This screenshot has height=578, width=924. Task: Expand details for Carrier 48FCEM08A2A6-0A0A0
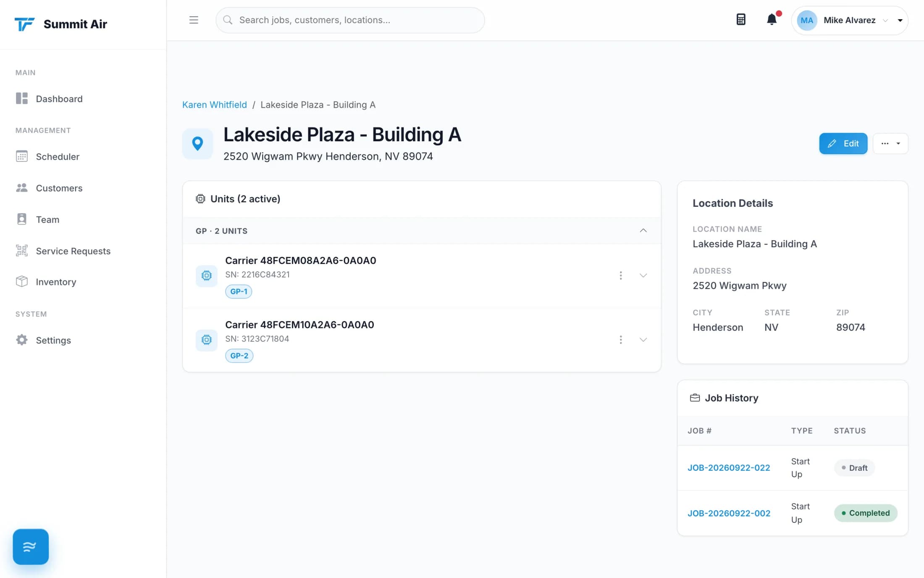pos(643,275)
